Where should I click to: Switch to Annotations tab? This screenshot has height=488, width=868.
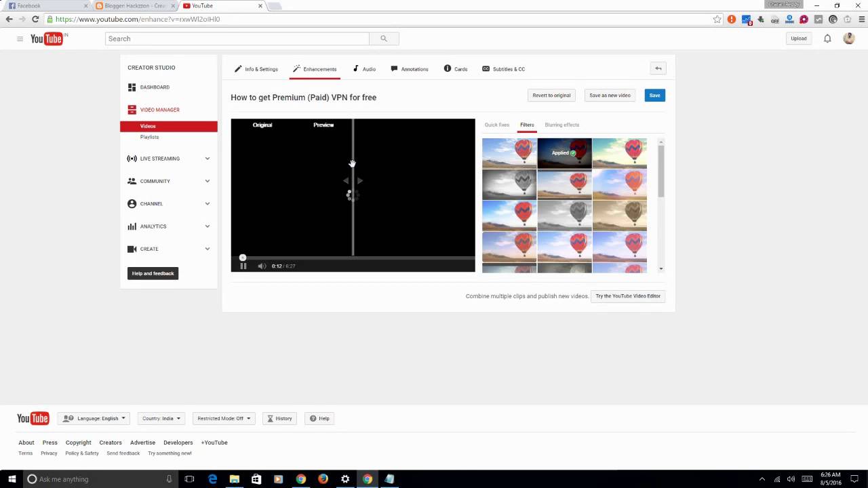point(410,69)
